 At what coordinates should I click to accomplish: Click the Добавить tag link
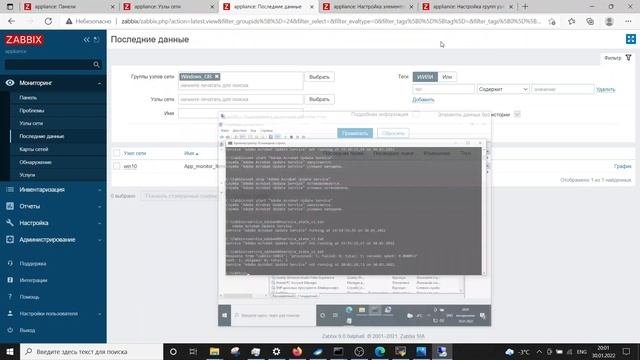(423, 100)
